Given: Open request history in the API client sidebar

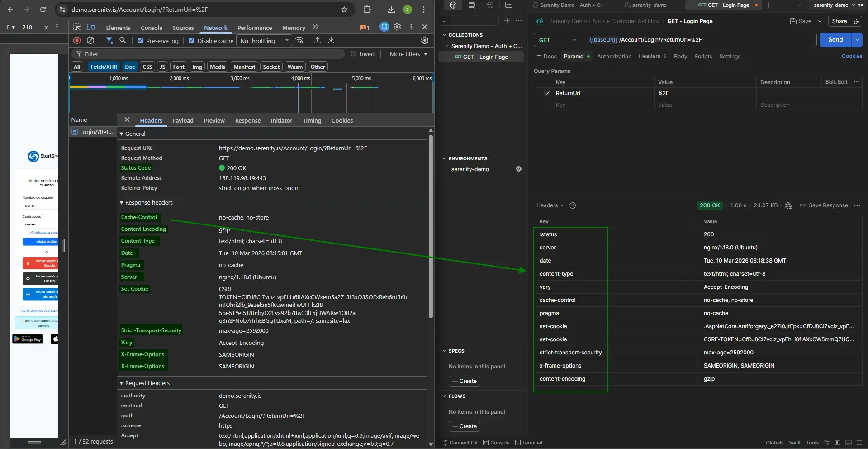Looking at the screenshot, I should point(491,5).
